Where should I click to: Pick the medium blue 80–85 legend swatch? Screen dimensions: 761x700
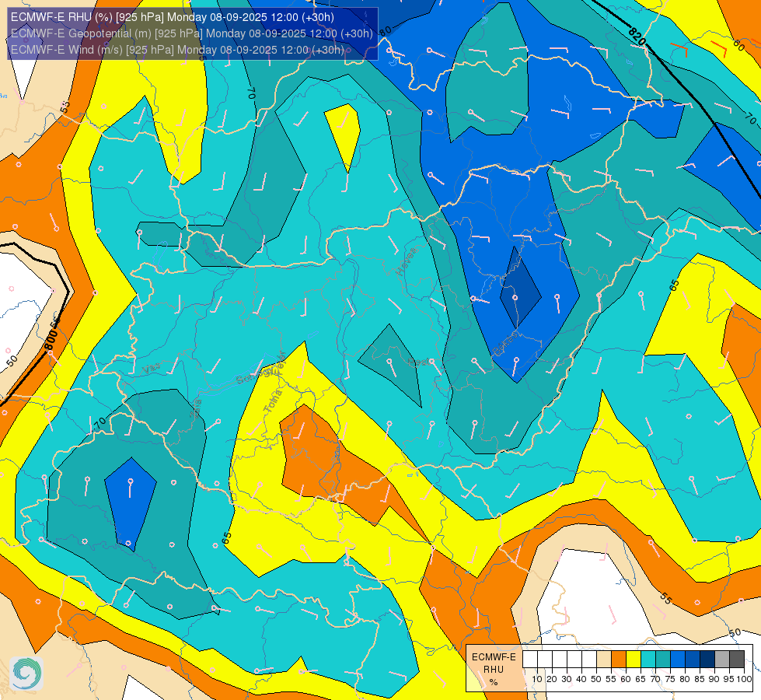[693, 659]
